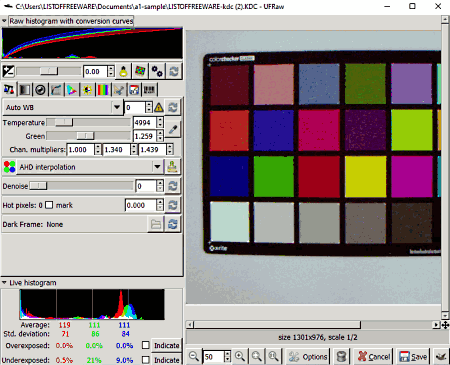This screenshot has height=365, width=450.
Task: Click the channel multiplier field 1.439
Action: (x=153, y=150)
